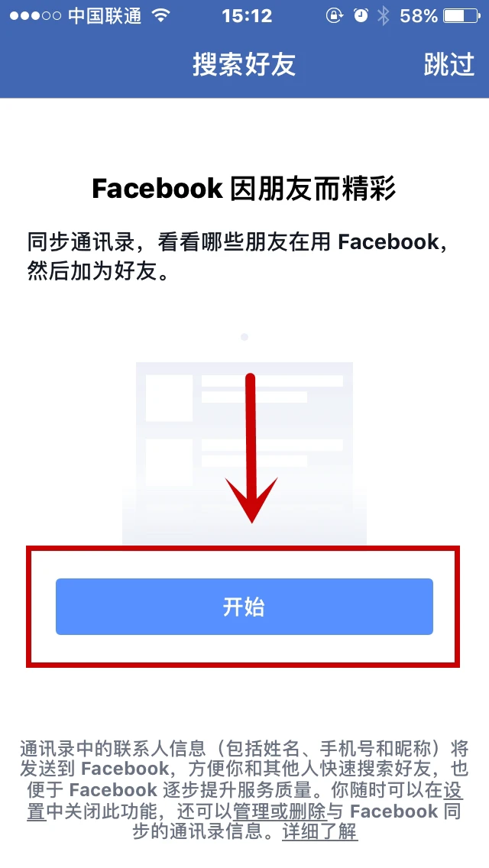Tap the Facebook 因朋友而精彩 heading
The height and width of the screenshot is (868, 489).
click(x=244, y=189)
